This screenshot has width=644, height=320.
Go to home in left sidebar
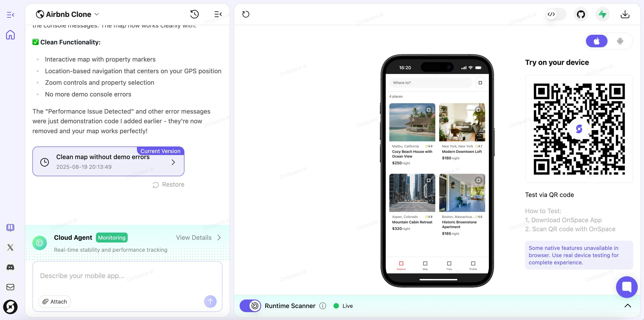10,35
